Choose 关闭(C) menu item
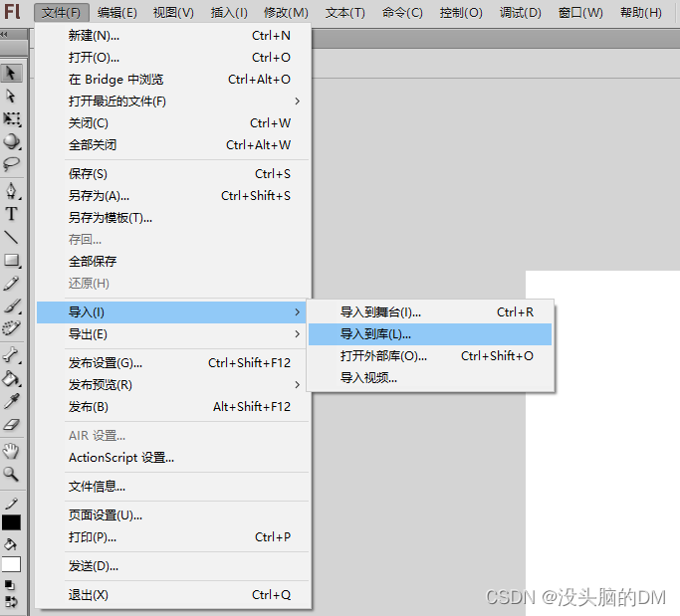 173,123
